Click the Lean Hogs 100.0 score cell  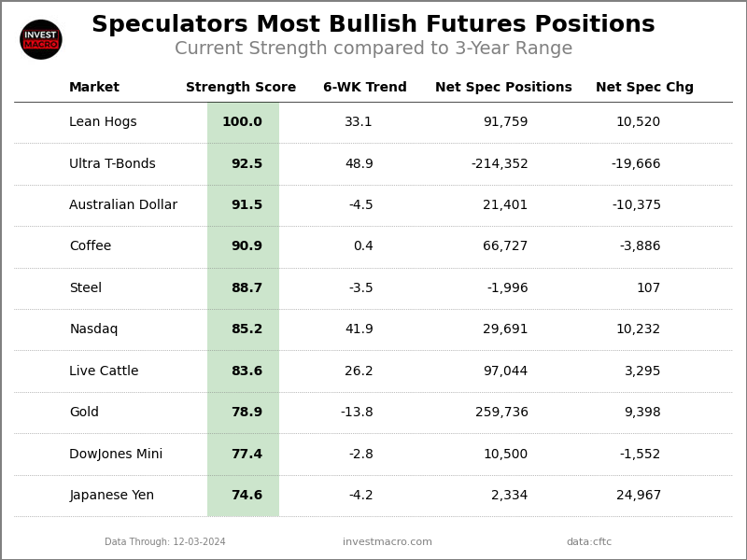click(x=242, y=122)
